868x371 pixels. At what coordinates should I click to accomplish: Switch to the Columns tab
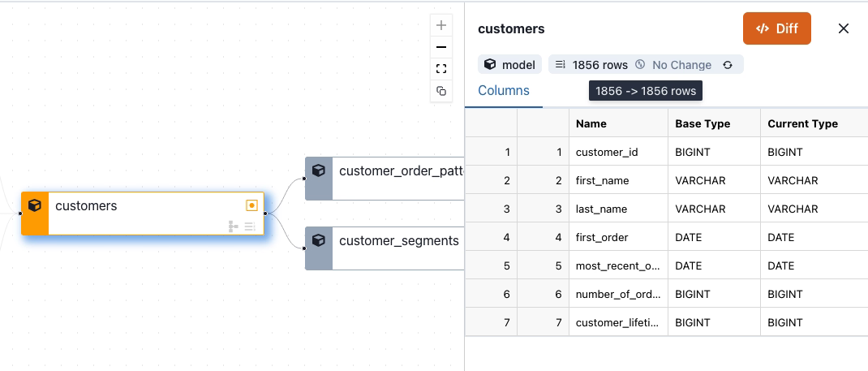point(504,91)
